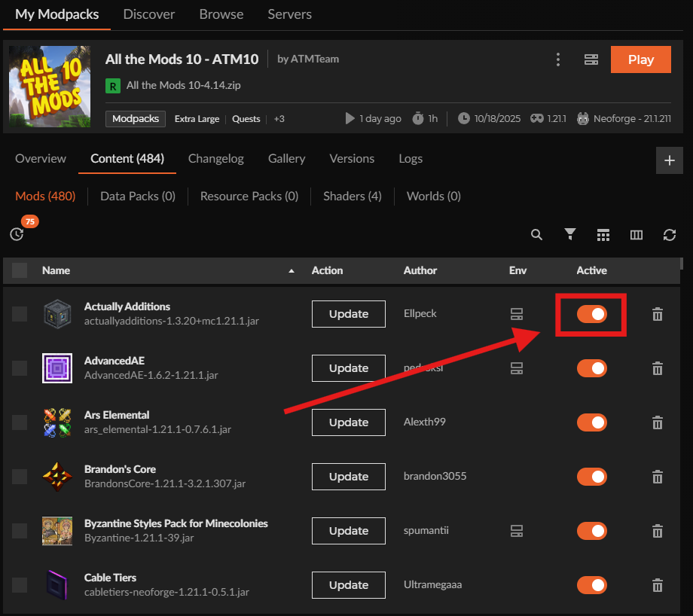This screenshot has height=616, width=693.
Task: Toggle Byzantine Styles Pack active switch
Action: [592, 531]
